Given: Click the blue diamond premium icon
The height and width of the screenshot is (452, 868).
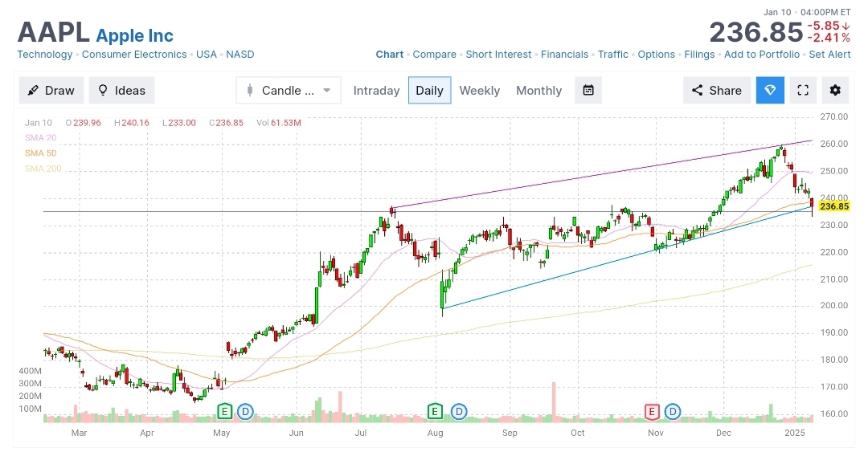Looking at the screenshot, I should (770, 90).
